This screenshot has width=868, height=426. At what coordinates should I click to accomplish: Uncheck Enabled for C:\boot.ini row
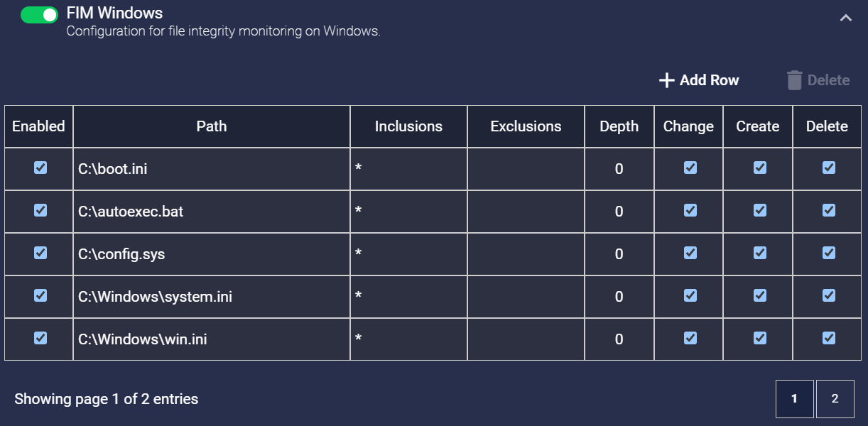click(40, 168)
